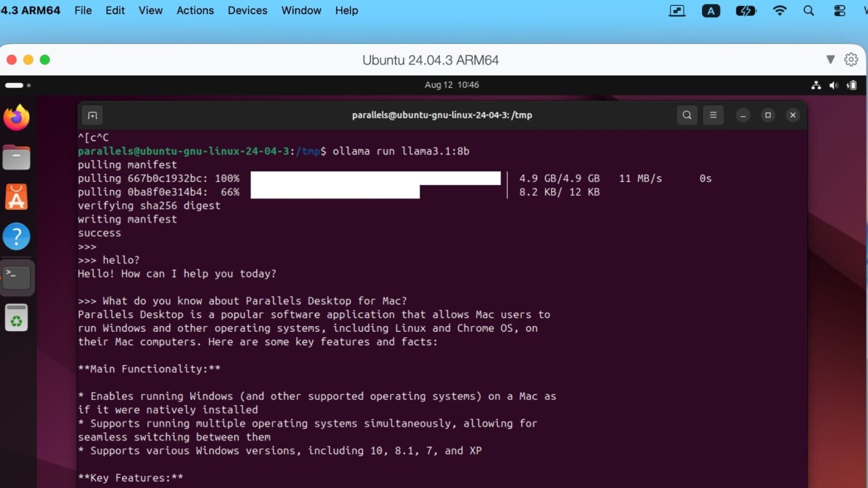
Task: Open the macOS battery status
Action: [x=746, y=11]
